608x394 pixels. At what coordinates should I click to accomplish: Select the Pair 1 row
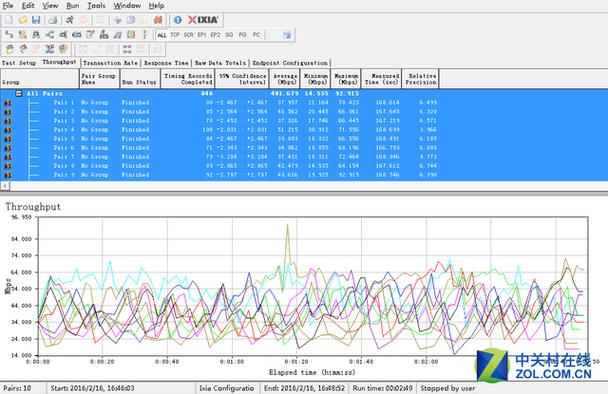coord(304,103)
